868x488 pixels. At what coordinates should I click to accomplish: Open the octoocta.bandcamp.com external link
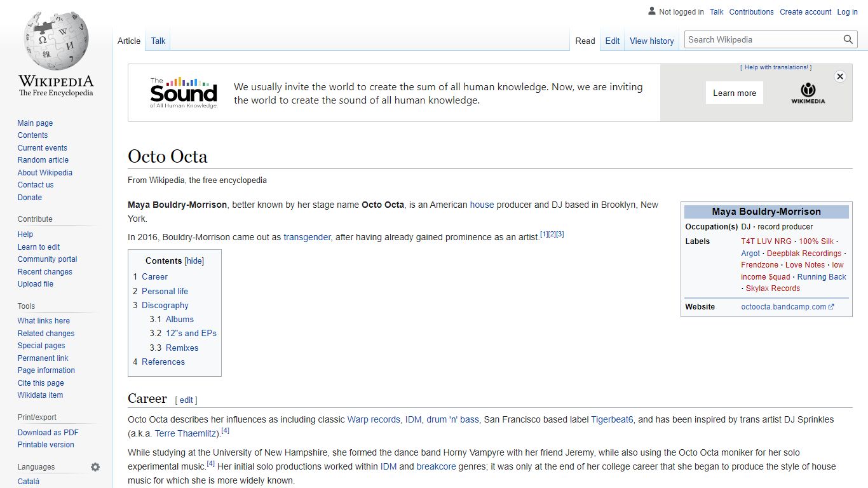(787, 307)
